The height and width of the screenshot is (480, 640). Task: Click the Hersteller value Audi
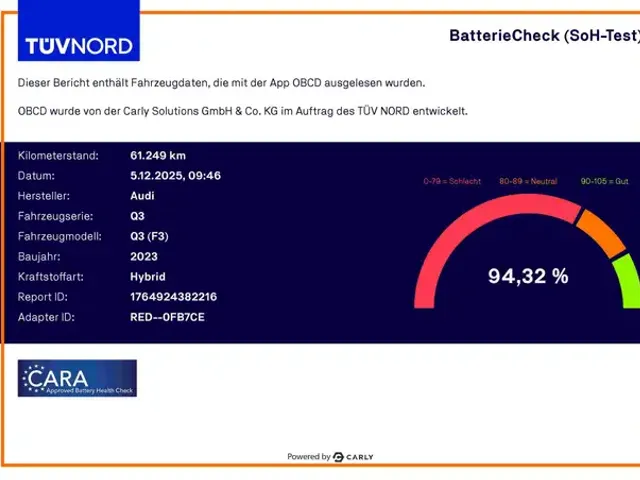tap(142, 196)
